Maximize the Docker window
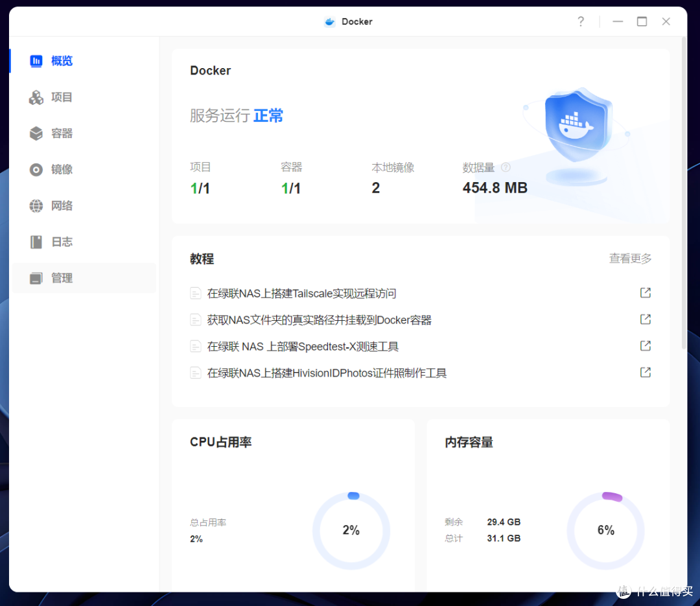This screenshot has width=700, height=606. (642, 21)
